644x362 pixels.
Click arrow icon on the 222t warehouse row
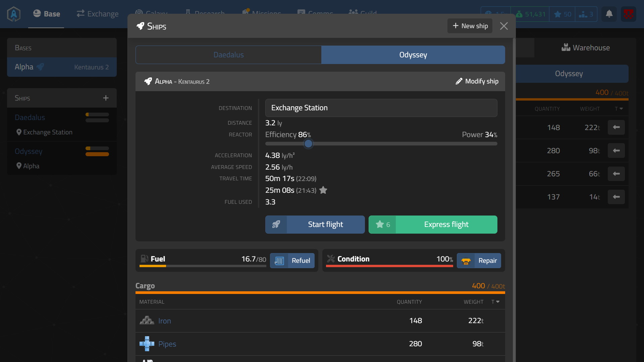click(x=616, y=127)
